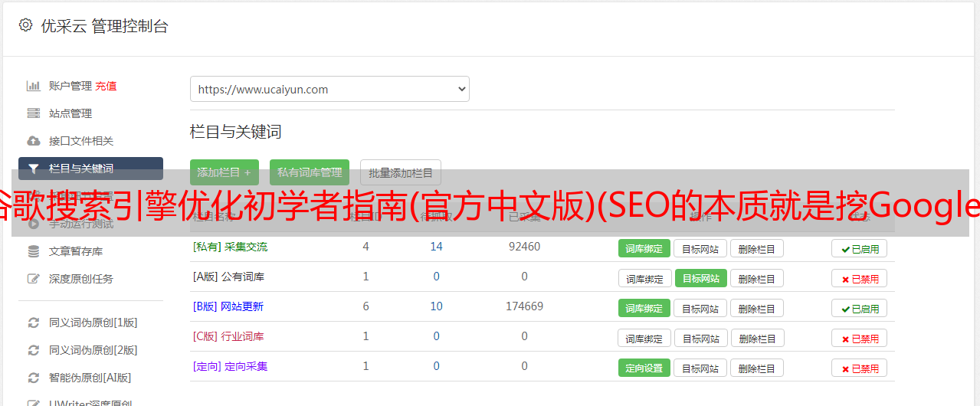Screen dimensions: 980x406
Task: Open 智能伪原创[AI版] tool
Action: [x=90, y=378]
